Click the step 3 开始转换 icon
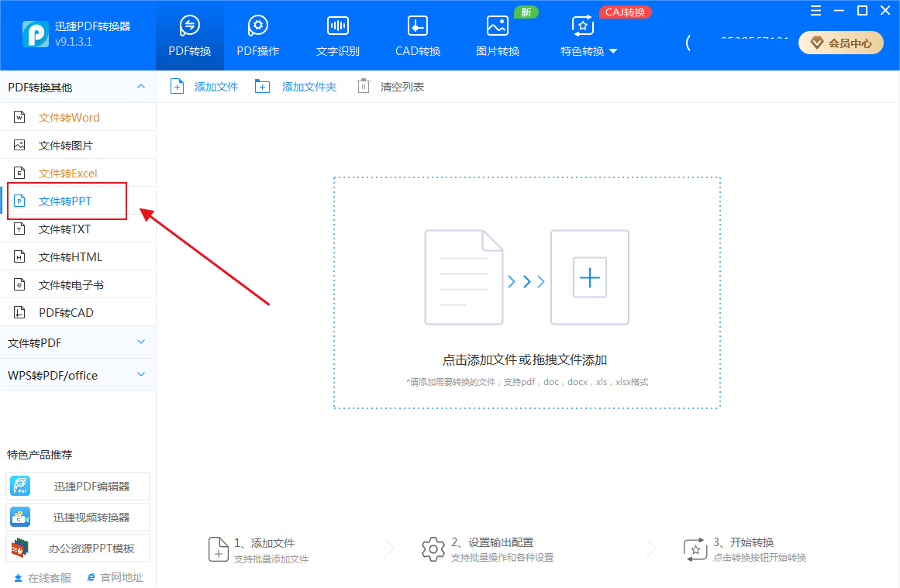 tap(695, 549)
